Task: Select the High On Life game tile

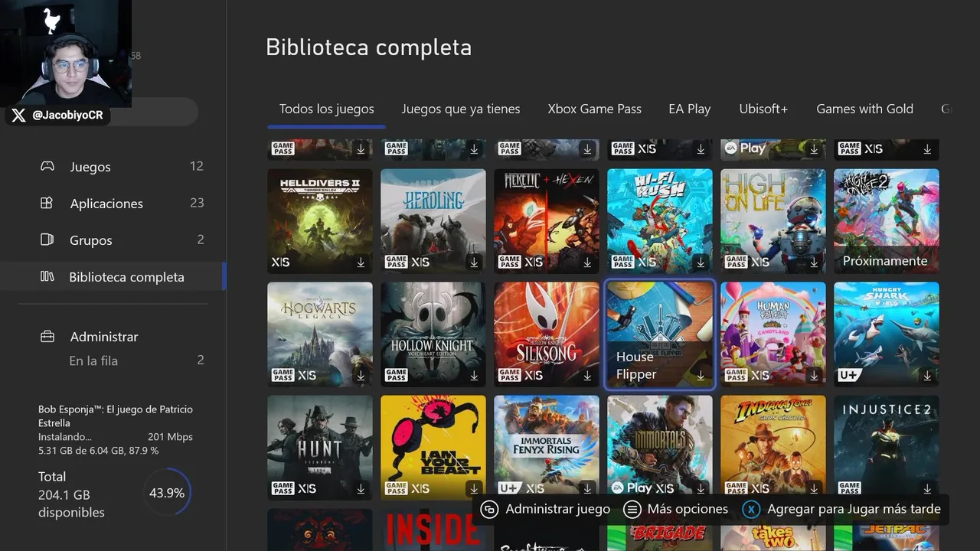Action: [x=773, y=221]
